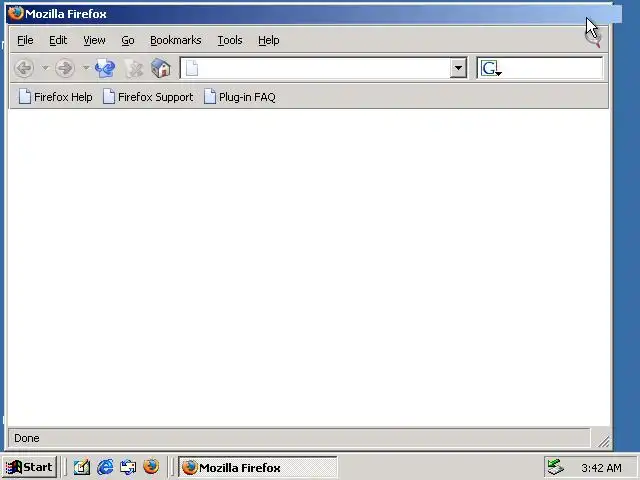Click the Stop loading icon
This screenshot has width=640, height=480.
pyautogui.click(x=134, y=68)
